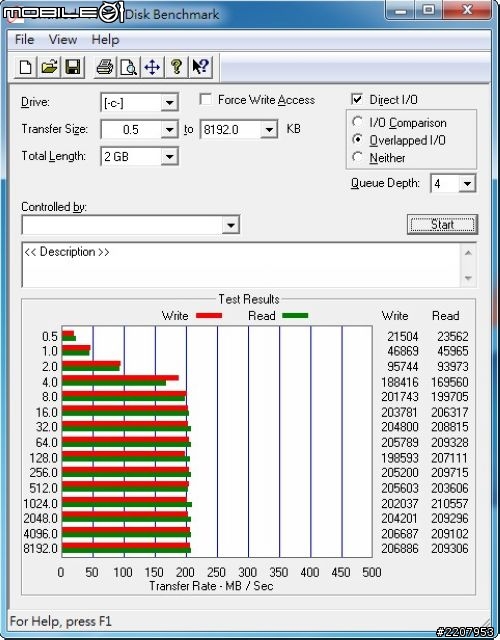Click the 8192.0 transfer size row label
500x640 pixels.
[x=40, y=549]
